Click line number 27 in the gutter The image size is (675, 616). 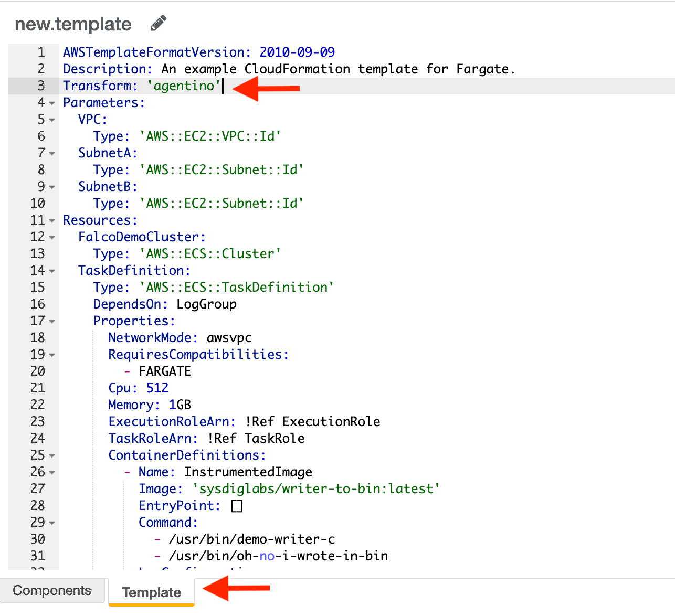coord(38,488)
